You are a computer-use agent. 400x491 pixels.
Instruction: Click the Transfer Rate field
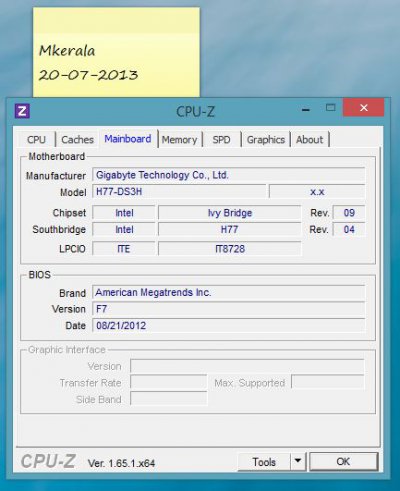(169, 382)
